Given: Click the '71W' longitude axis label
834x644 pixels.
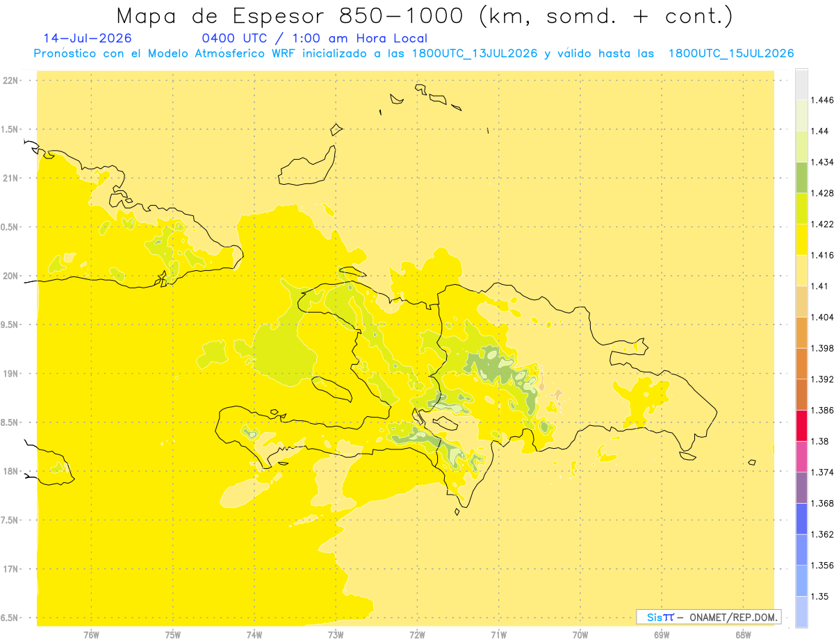Looking at the screenshot, I should [498, 636].
